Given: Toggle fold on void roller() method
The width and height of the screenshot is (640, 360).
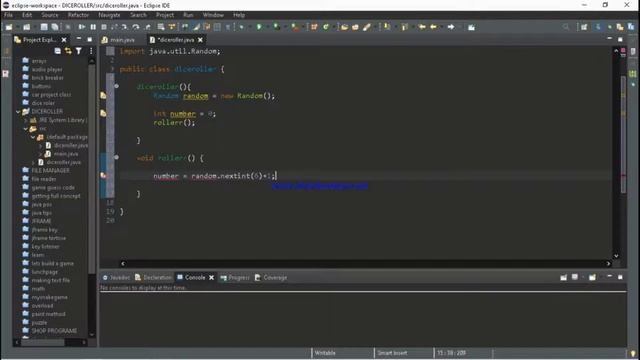Looking at the screenshot, I should [116, 157].
